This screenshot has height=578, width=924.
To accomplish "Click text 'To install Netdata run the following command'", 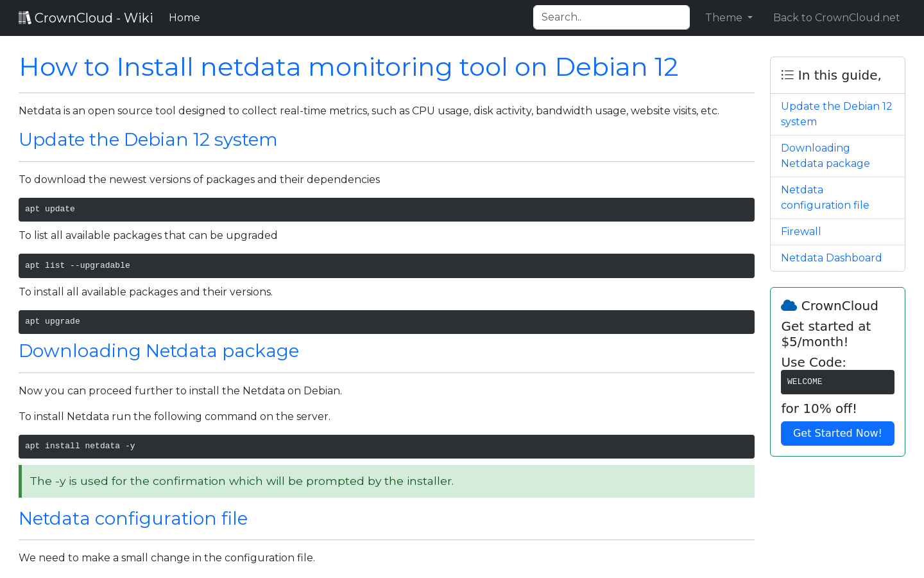I will click(175, 417).
